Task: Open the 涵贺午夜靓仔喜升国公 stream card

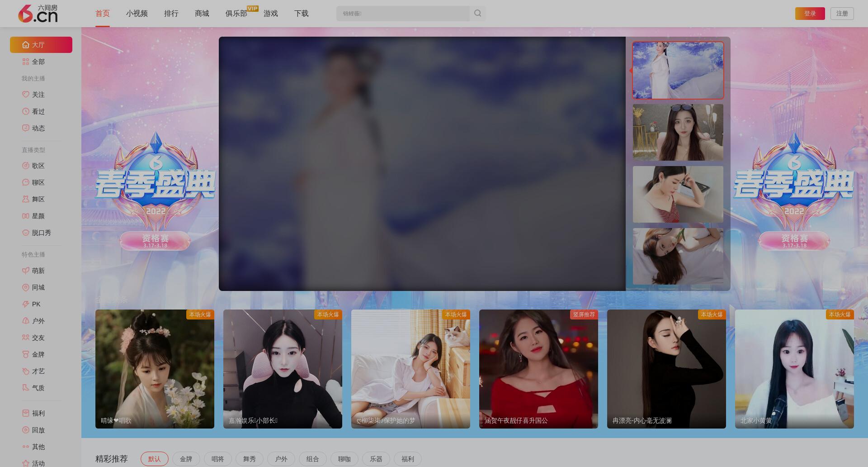Action: [x=538, y=369]
